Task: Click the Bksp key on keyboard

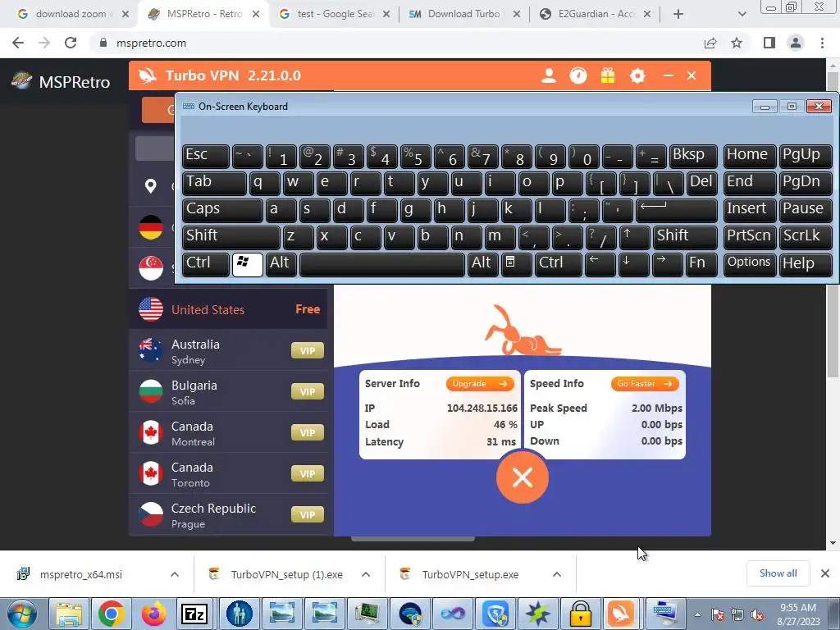Action: pos(693,156)
